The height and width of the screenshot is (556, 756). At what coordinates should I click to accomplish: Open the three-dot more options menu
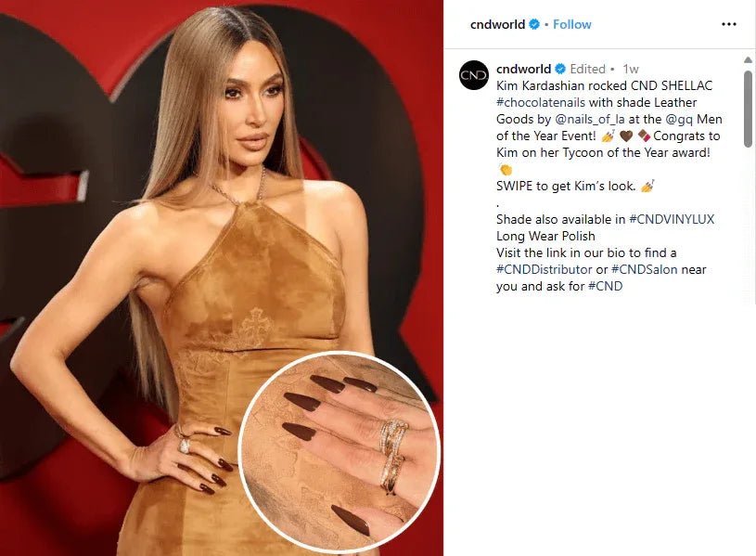click(x=728, y=24)
